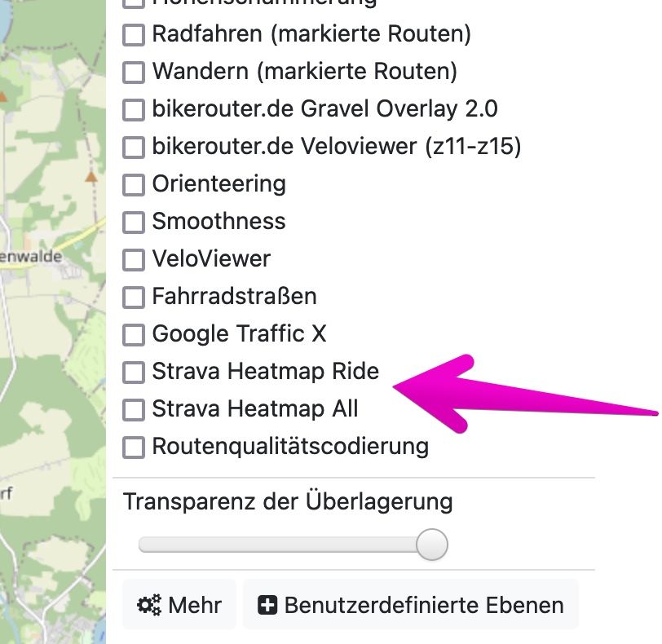Activate the Google Traffic X overlay
Screen dimensions: 662x644
point(133,335)
